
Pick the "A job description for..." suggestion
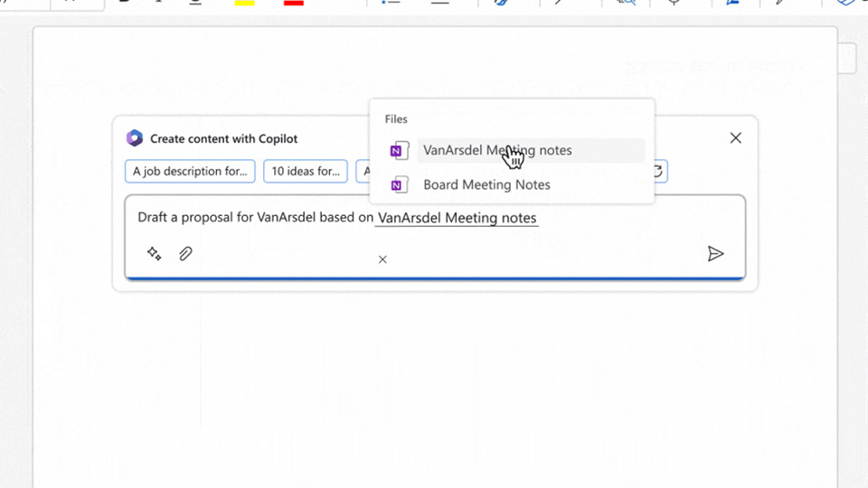click(x=190, y=171)
